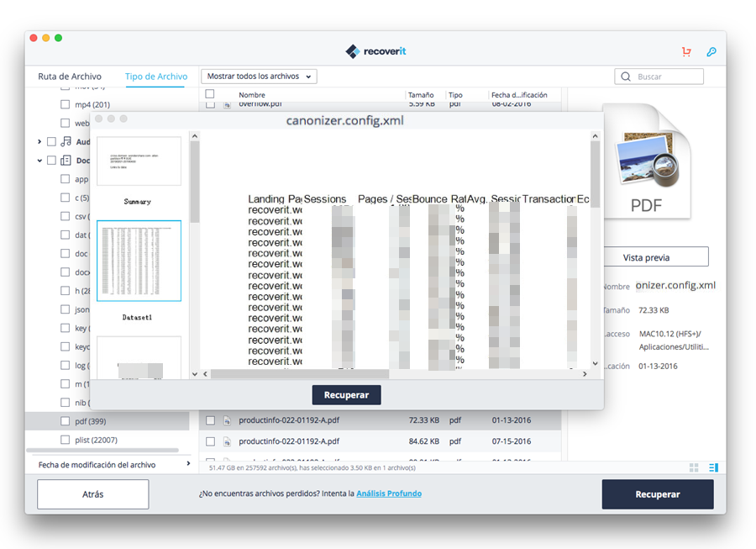Sort by the Tipo column header
756x549 pixels.
click(x=455, y=95)
